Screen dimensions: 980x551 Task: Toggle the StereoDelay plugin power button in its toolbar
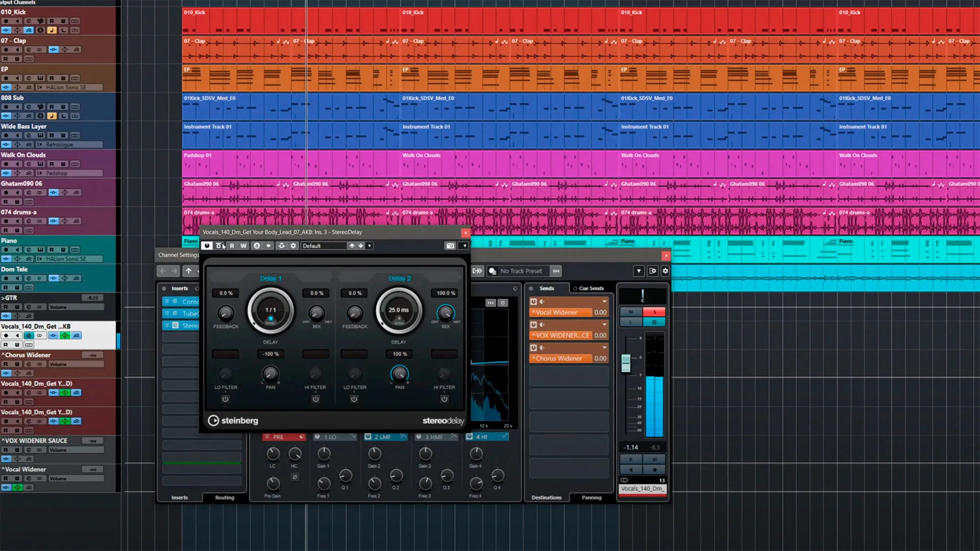pos(207,246)
